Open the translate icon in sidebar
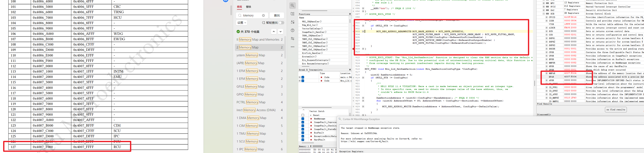 (293, 22)
